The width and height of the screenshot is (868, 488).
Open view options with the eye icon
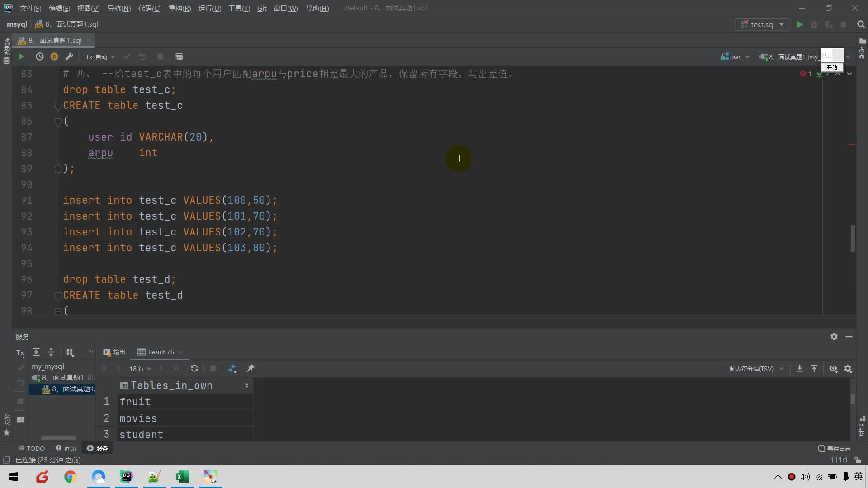point(833,369)
